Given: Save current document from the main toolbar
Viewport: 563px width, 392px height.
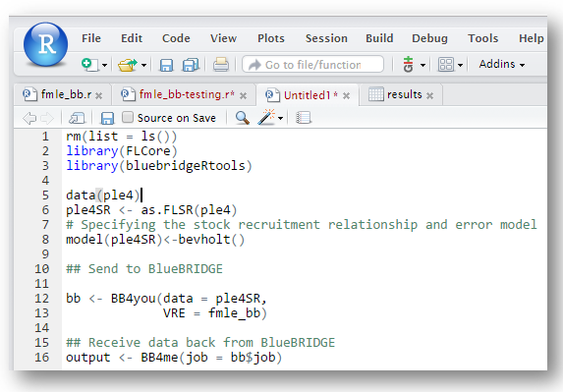Looking at the screenshot, I should [x=166, y=65].
